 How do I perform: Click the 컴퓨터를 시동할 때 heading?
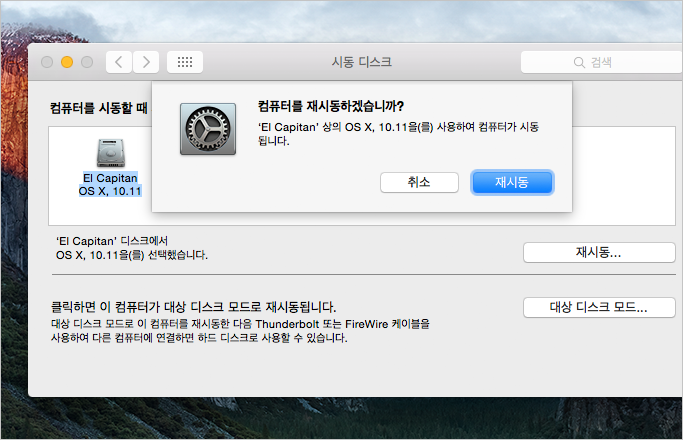point(99,108)
